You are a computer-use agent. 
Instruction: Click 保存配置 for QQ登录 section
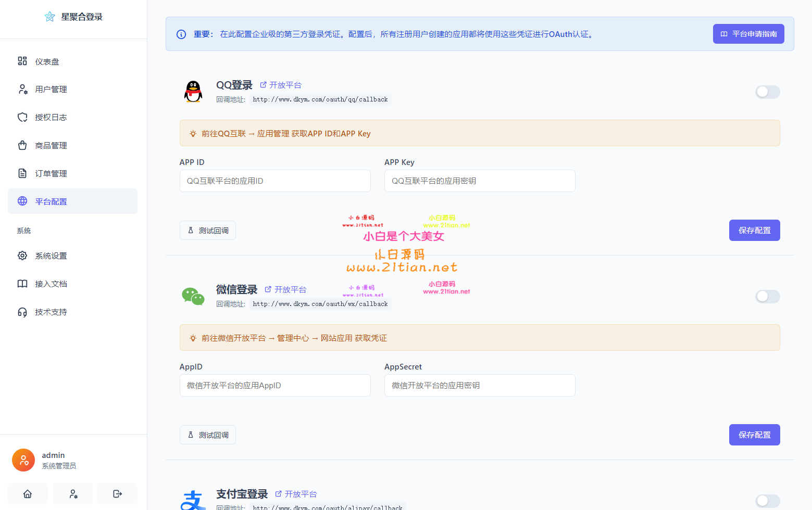(754, 231)
